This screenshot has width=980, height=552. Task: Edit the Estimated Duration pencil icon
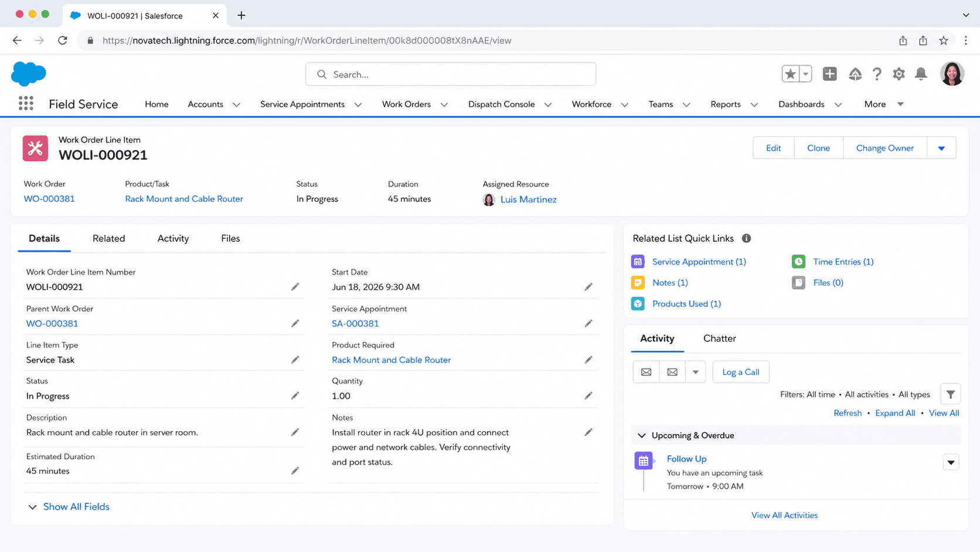[x=295, y=470]
